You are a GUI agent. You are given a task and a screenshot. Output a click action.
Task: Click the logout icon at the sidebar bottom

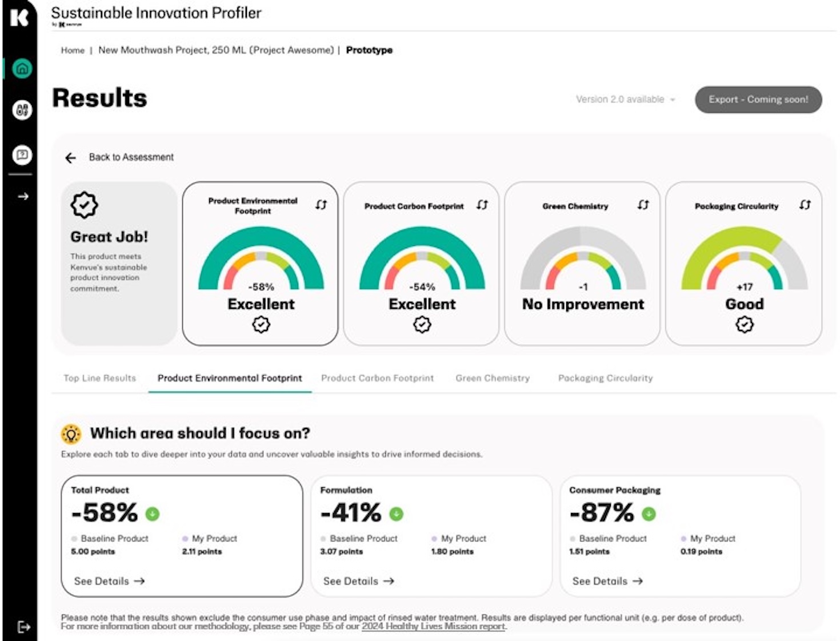[23, 627]
